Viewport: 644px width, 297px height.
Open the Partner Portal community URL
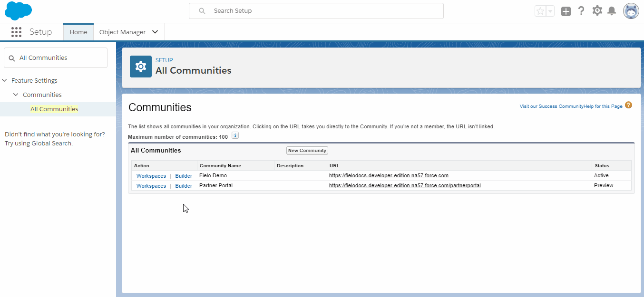click(x=405, y=185)
